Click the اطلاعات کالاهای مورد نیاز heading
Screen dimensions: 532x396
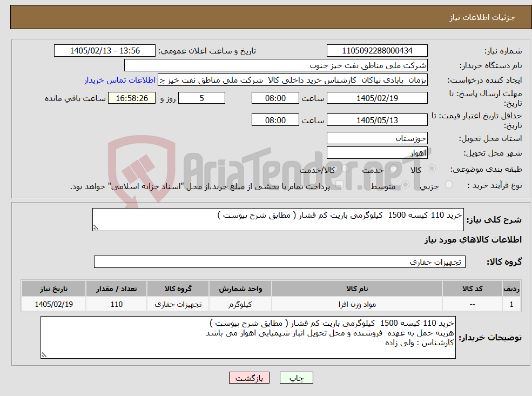[x=473, y=240]
